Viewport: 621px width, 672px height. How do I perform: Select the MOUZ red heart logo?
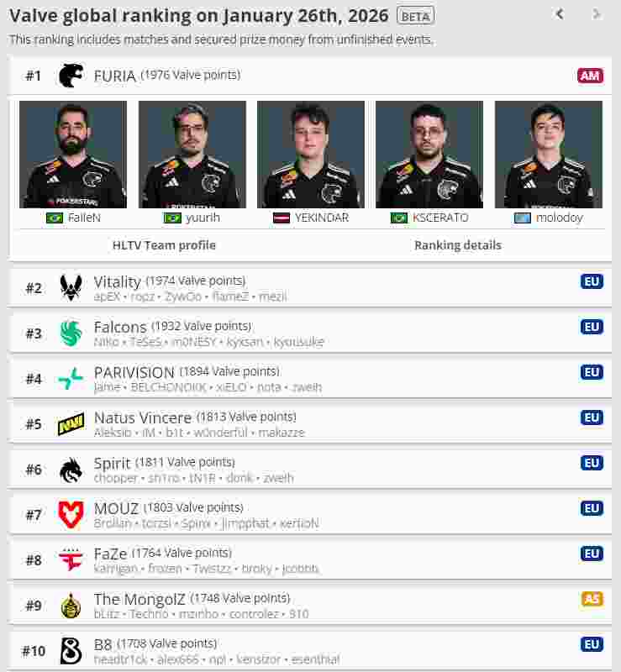[71, 515]
